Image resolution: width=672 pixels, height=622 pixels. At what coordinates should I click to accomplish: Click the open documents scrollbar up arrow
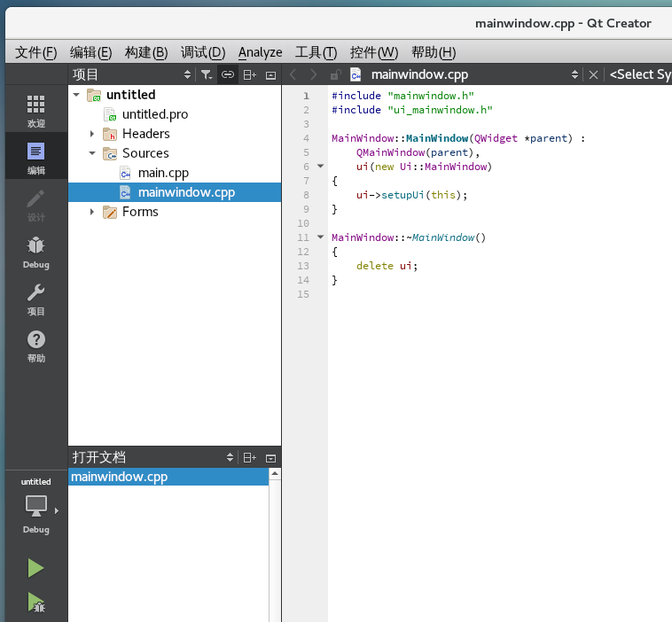[x=275, y=473]
